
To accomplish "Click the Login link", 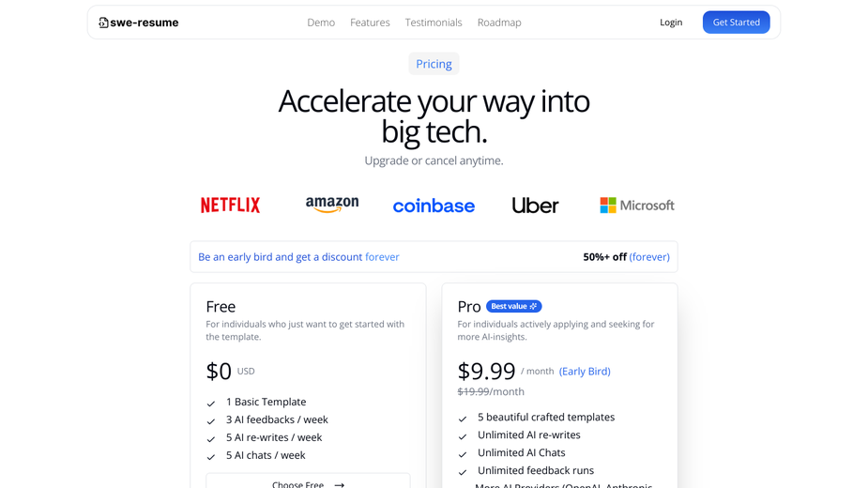I will click(x=671, y=23).
